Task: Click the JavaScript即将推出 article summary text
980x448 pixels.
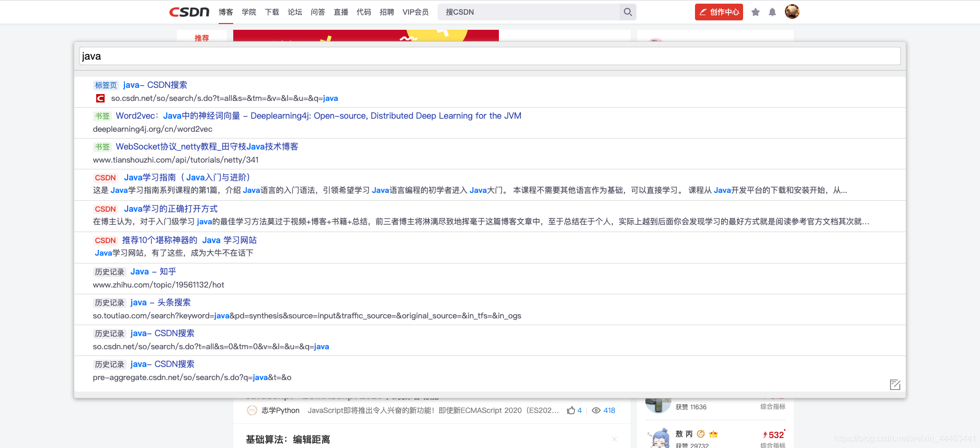Action: coord(433,410)
